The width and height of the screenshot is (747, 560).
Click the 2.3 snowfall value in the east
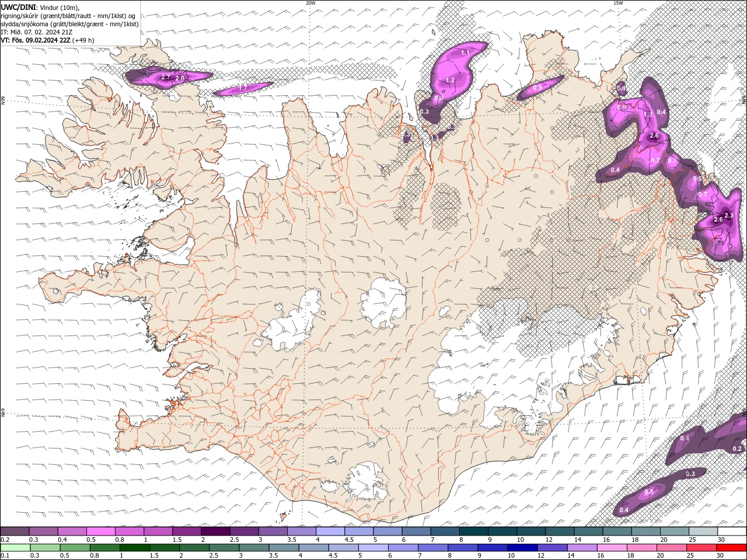click(x=728, y=215)
